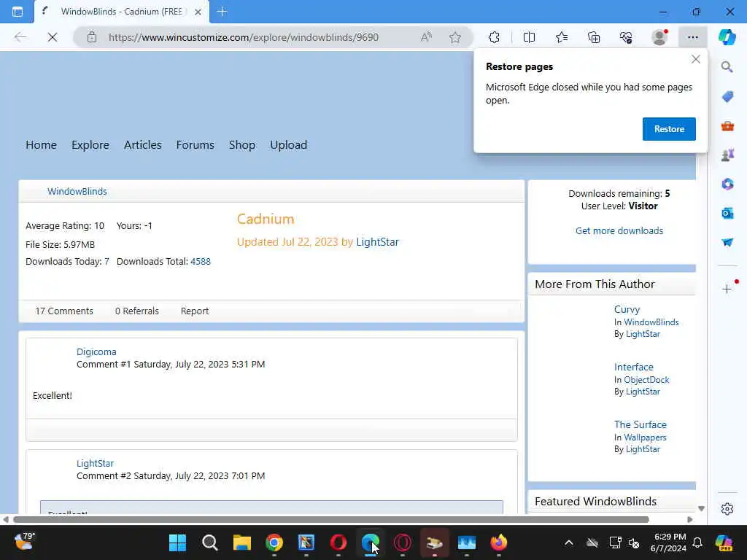
Task: Open File Explorer from taskbar
Action: [x=242, y=542]
